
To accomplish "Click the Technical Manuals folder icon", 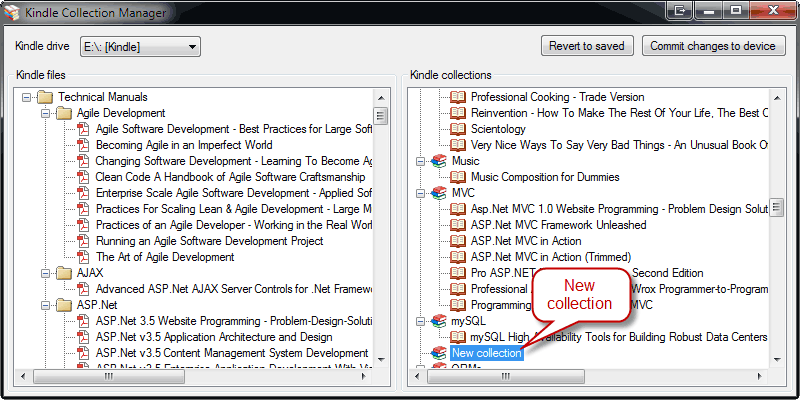I will click(x=45, y=97).
